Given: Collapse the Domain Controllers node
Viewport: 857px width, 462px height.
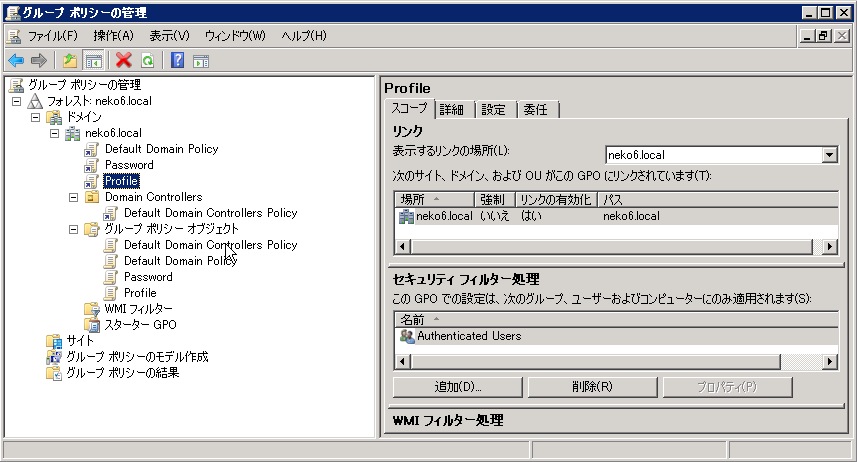Looking at the screenshot, I should click(x=74, y=197).
